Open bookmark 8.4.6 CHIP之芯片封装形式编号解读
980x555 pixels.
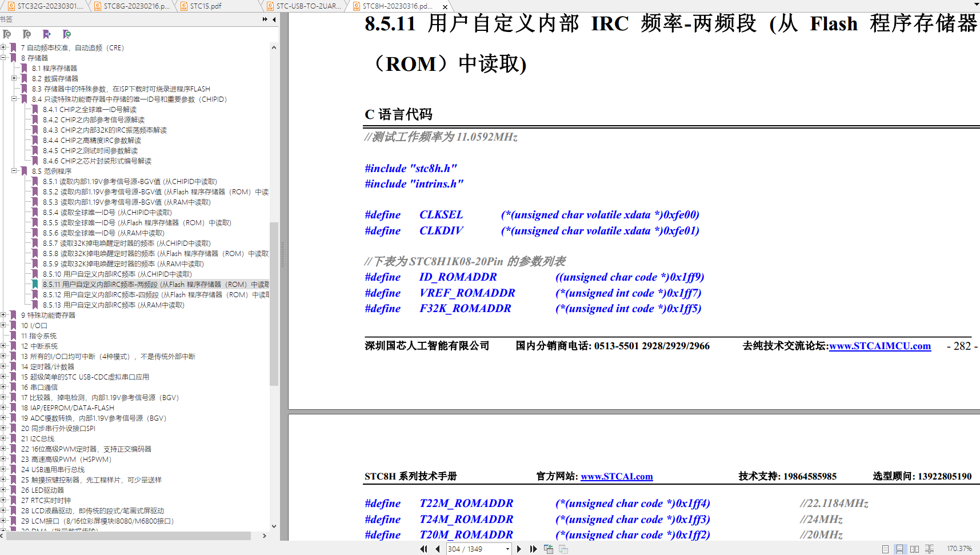(97, 161)
